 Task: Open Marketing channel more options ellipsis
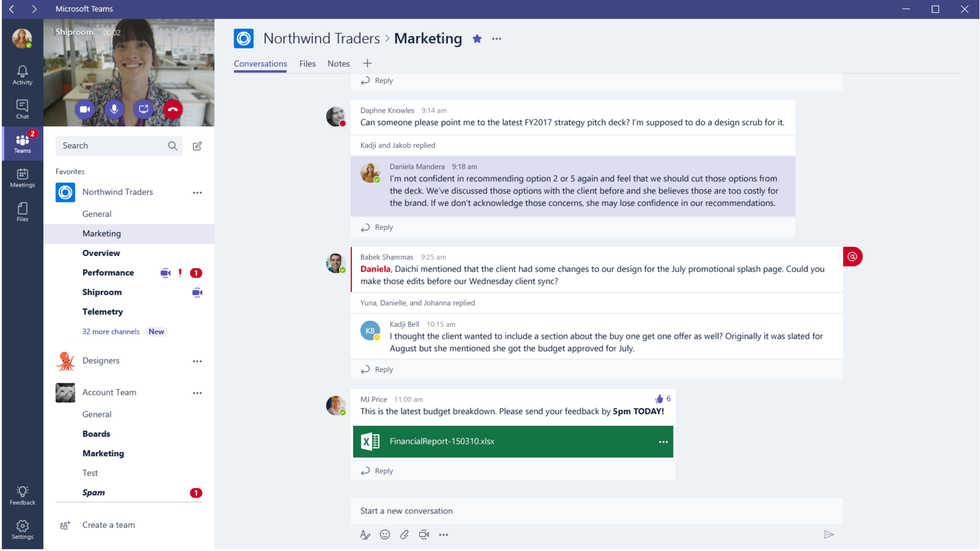point(496,39)
